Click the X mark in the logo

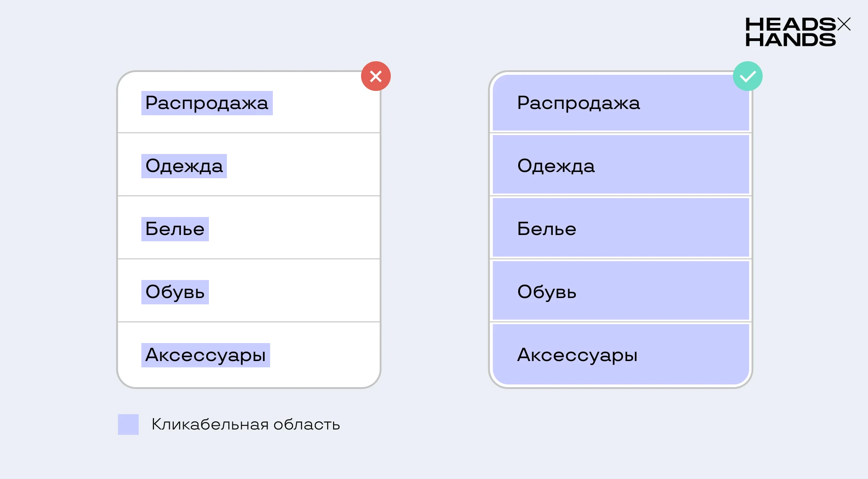(x=844, y=24)
